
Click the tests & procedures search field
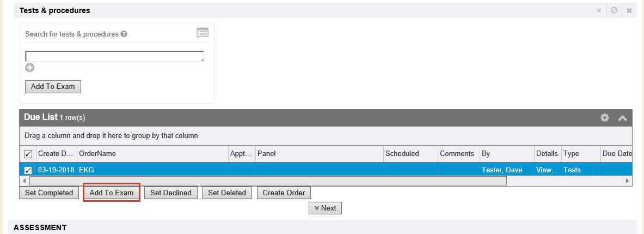(114, 56)
